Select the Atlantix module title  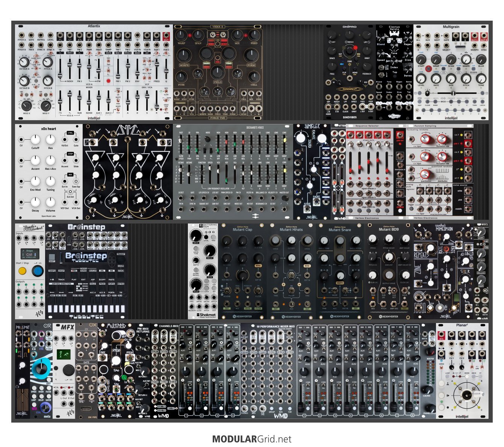pos(94,26)
